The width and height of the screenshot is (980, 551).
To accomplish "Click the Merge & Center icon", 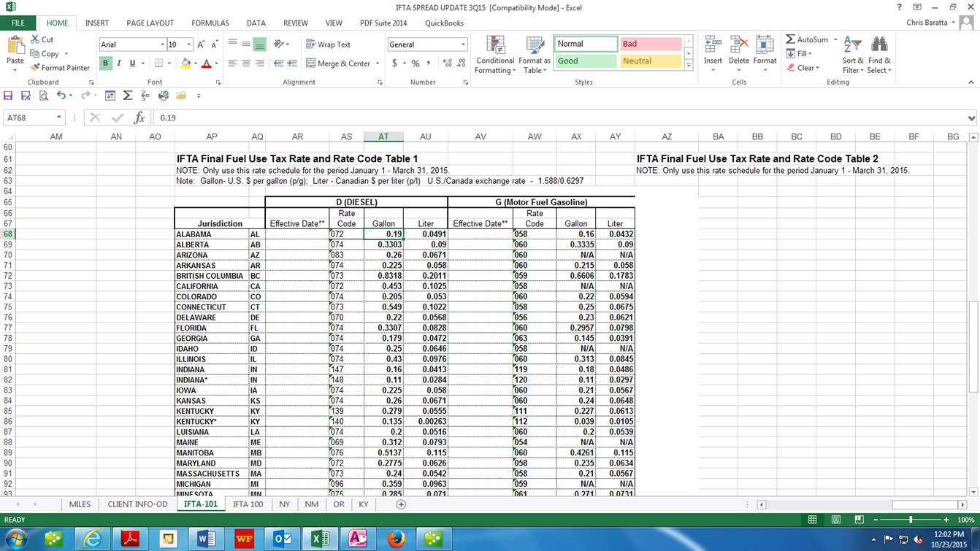I will click(x=311, y=63).
